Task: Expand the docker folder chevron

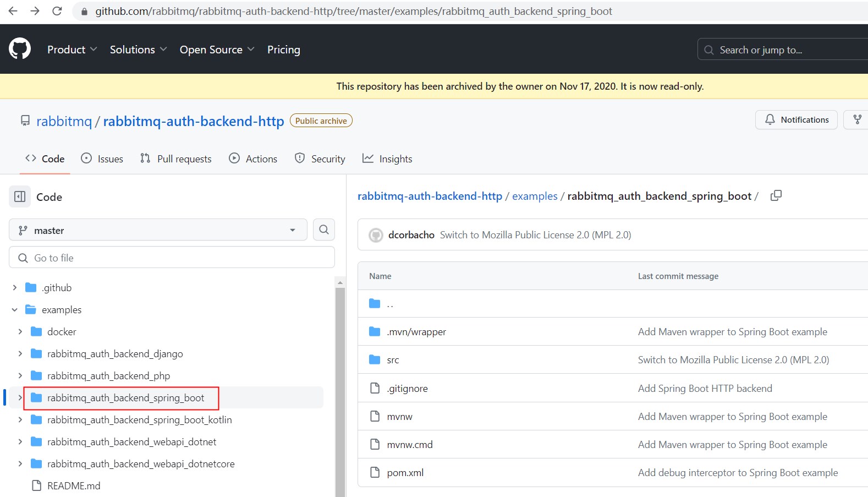Action: [x=20, y=332]
